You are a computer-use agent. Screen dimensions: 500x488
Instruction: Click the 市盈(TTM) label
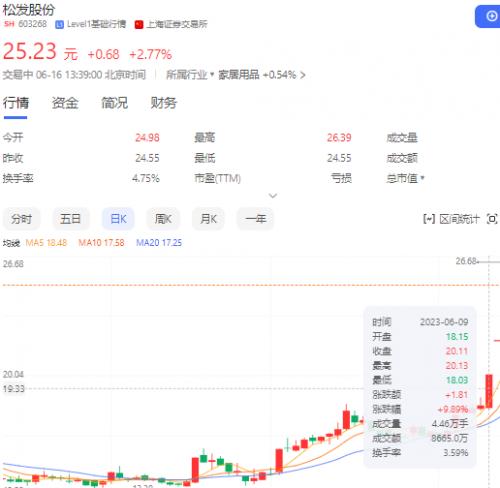[x=217, y=178]
